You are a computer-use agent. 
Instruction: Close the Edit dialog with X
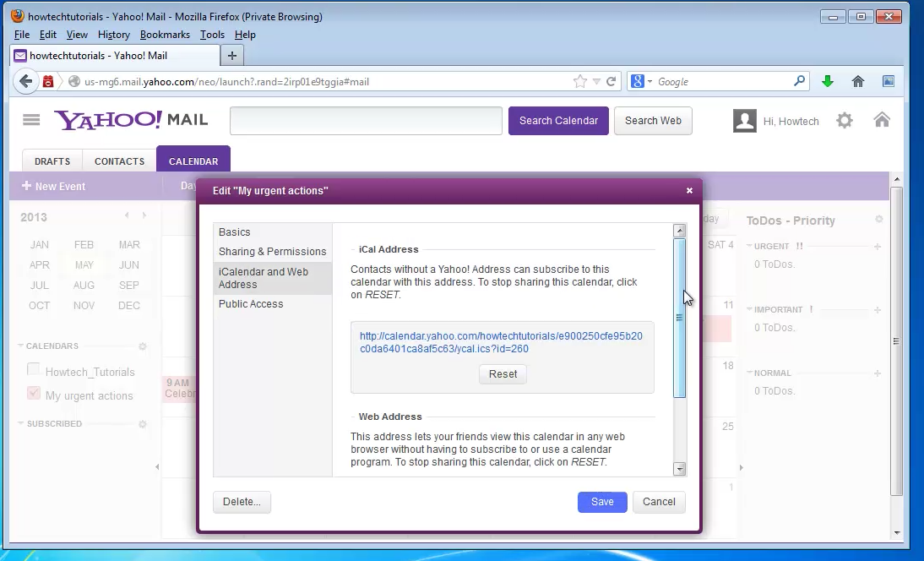pyautogui.click(x=689, y=190)
